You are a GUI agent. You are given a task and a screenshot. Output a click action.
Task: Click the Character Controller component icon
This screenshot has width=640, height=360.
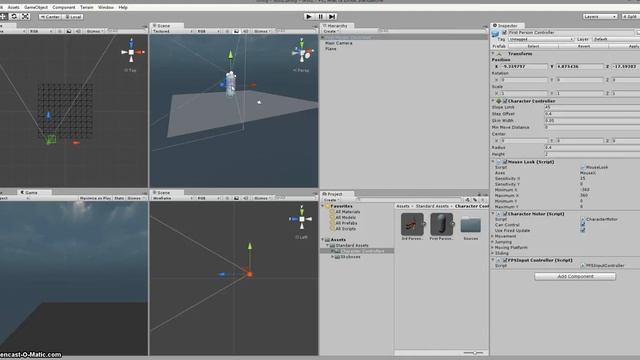click(x=499, y=101)
